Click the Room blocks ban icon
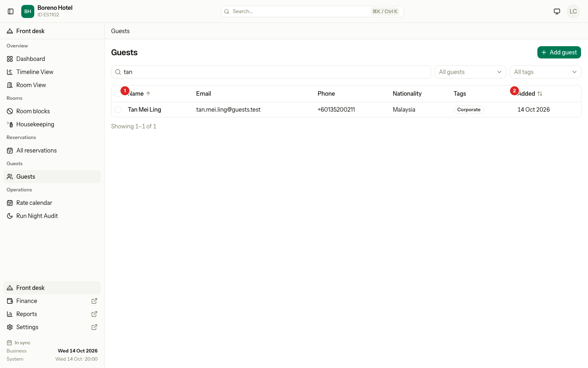 (10, 111)
